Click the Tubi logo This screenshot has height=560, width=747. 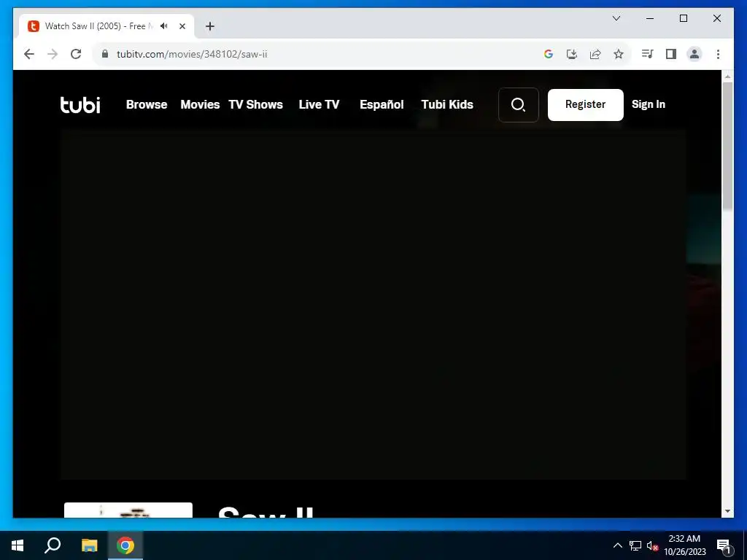80,105
